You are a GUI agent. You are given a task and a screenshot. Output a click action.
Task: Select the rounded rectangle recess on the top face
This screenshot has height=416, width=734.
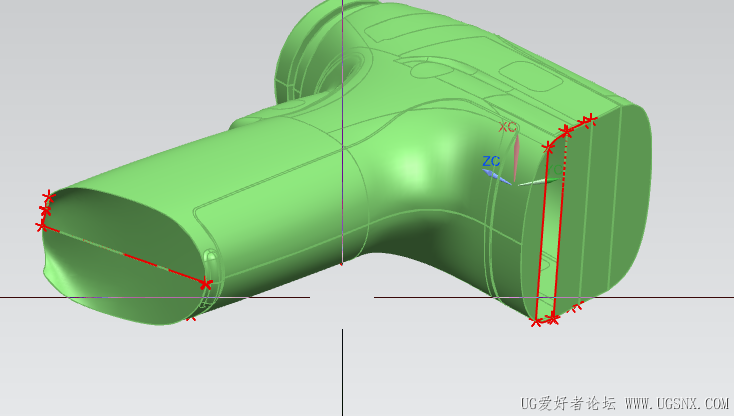click(x=530, y=76)
